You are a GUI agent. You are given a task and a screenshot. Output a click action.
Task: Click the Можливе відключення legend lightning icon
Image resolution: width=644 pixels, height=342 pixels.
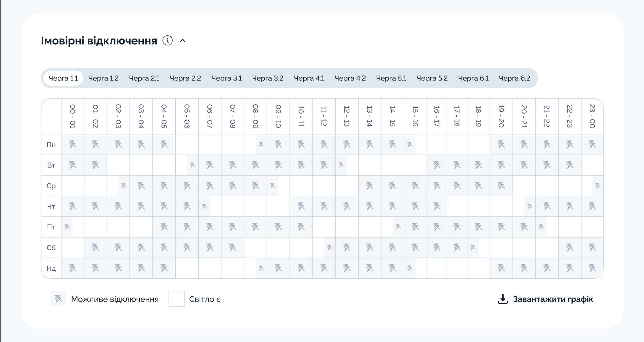click(58, 299)
